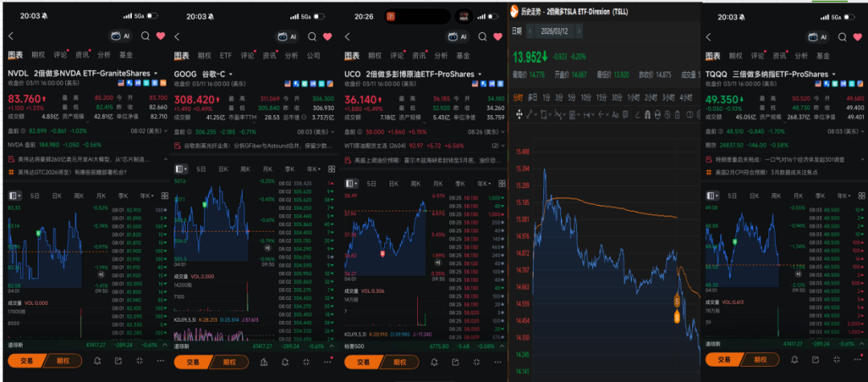Click 期权 button in the GOOG bottom bar
The image size is (868, 382).
(230, 362)
